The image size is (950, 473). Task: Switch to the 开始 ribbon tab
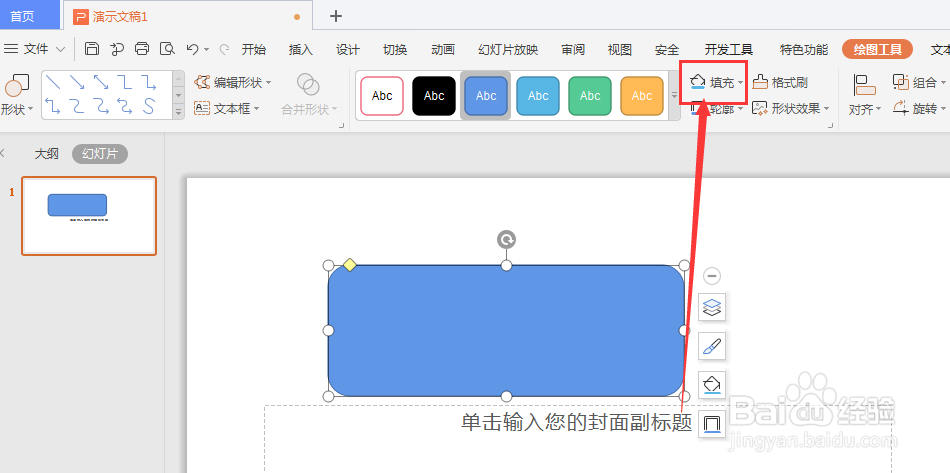[253, 50]
